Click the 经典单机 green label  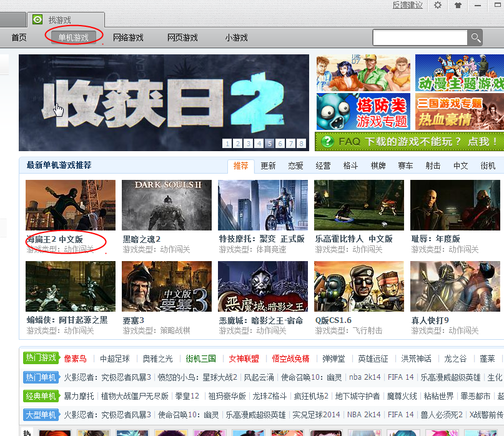41,396
